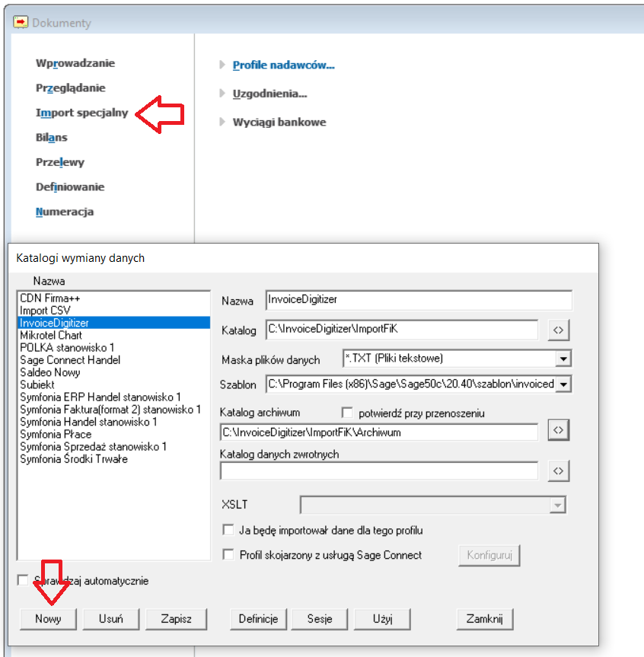The width and height of the screenshot is (644, 657).
Task: Close dialog with 'Zamknij' button
Action: point(485,619)
